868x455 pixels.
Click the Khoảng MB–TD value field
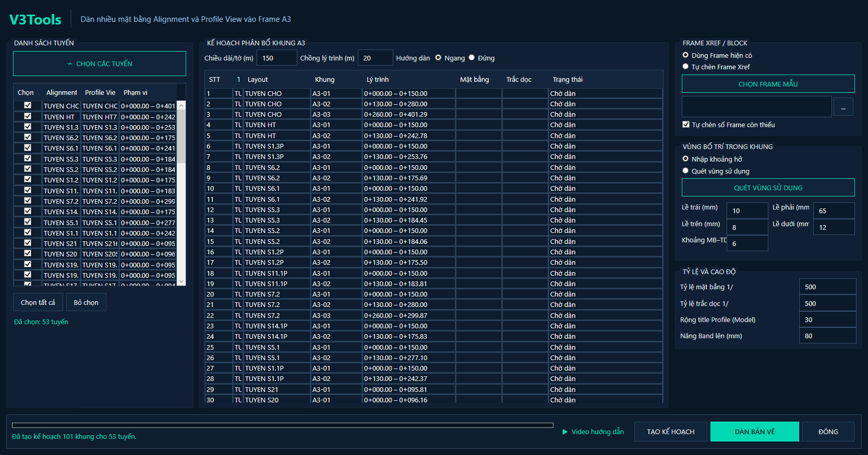coord(748,243)
